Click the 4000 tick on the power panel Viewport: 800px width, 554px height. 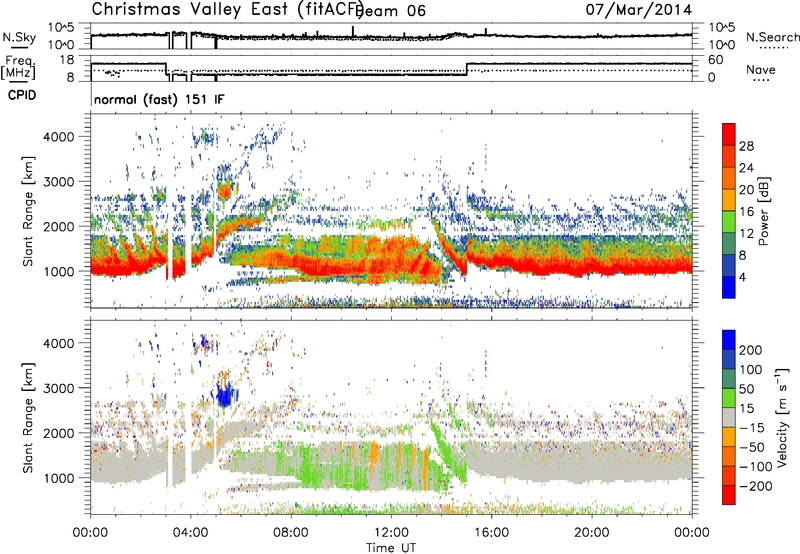coord(59,137)
